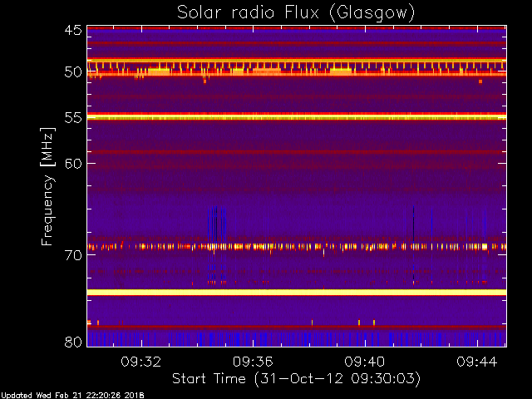Click the 'Updated Wed Feb 21 22:20:26 2018' text
The width and height of the screenshot is (532, 399).
[x=72, y=396]
